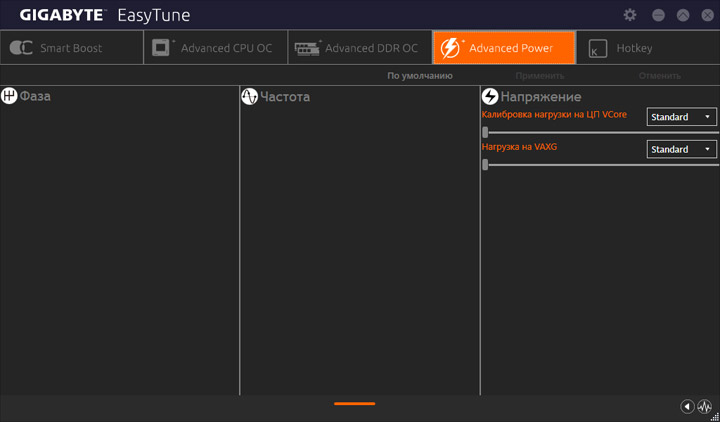Screen dimensions: 720x422
Task: Click the Фаза section heading
Action: point(35,96)
